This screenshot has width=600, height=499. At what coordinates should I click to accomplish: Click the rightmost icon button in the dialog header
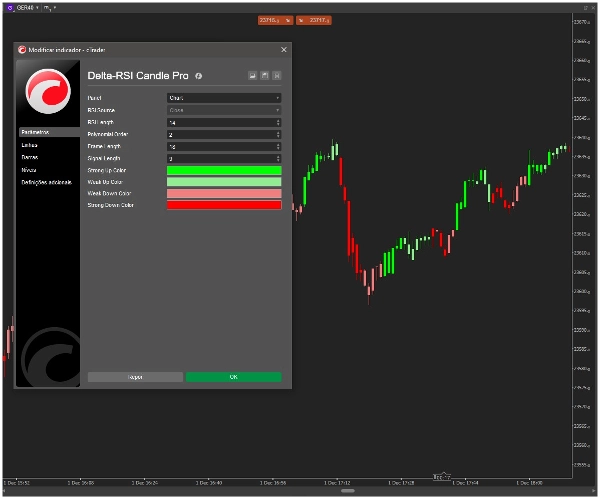coord(277,75)
